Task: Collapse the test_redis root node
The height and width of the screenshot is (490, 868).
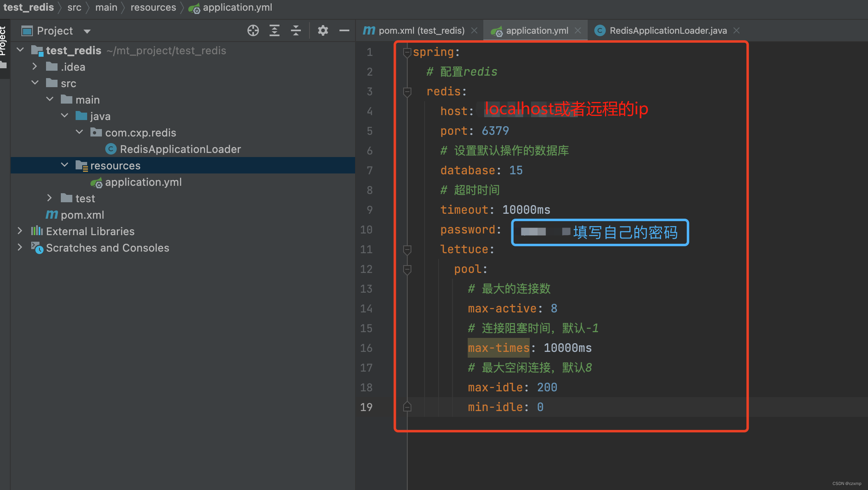Action: tap(20, 50)
